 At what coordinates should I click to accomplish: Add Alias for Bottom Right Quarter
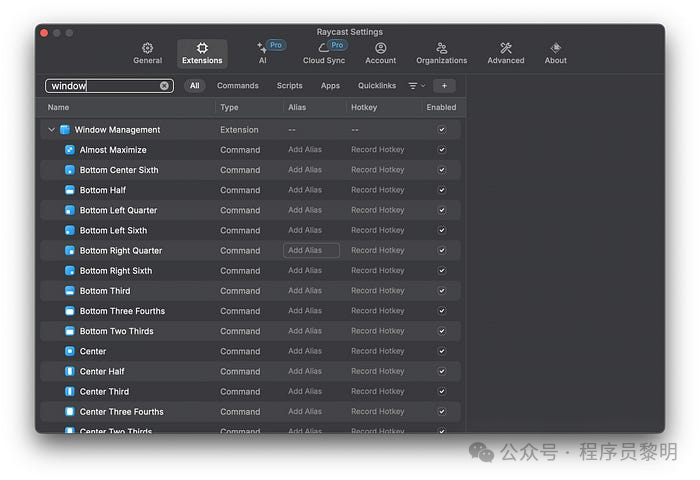(x=311, y=250)
